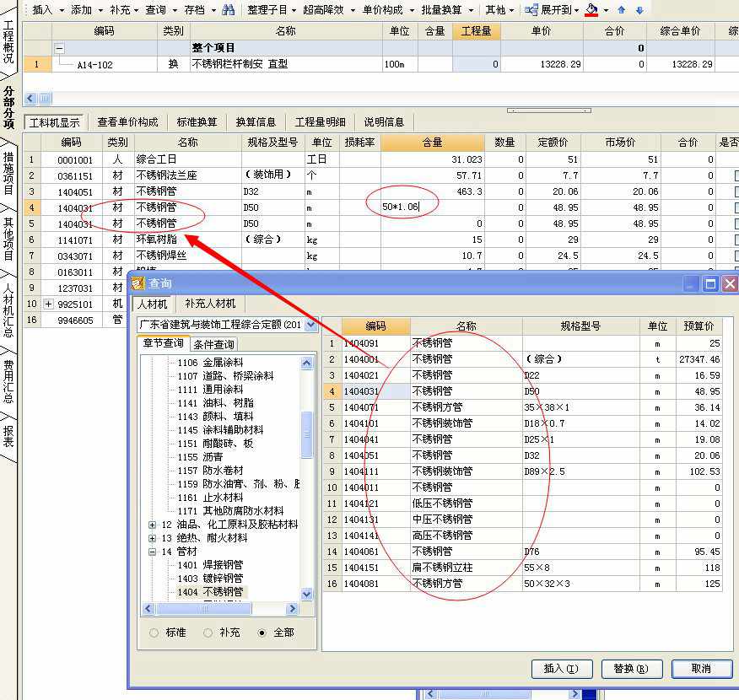
Task: Select 人材机 tab in query dialog
Action: pyautogui.click(x=152, y=304)
